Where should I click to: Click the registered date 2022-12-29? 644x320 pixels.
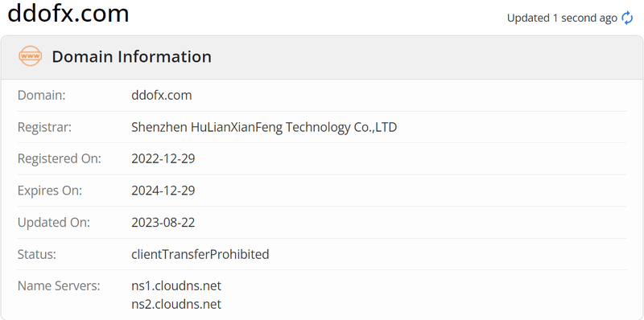pyautogui.click(x=163, y=158)
